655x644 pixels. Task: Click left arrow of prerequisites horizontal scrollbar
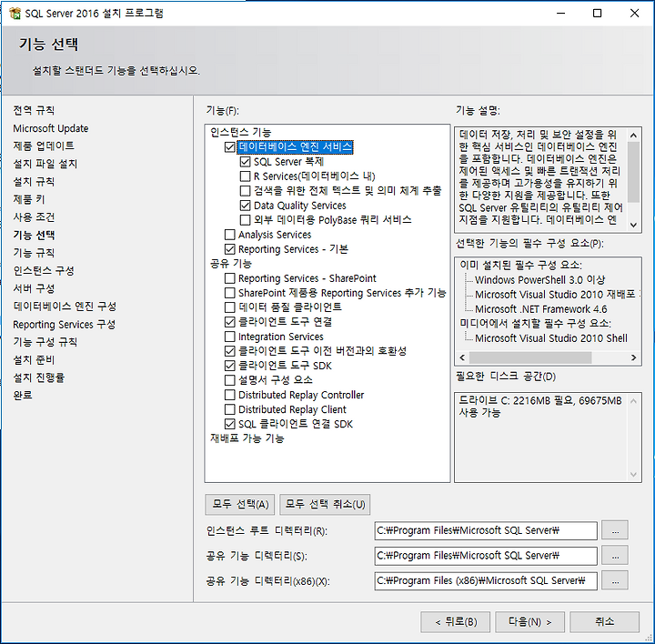[x=462, y=357]
